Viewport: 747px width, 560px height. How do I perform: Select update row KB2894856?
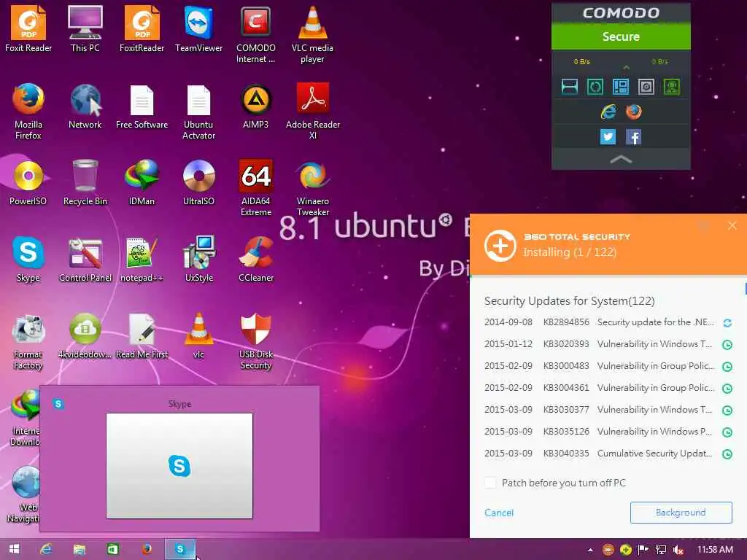tap(608, 322)
